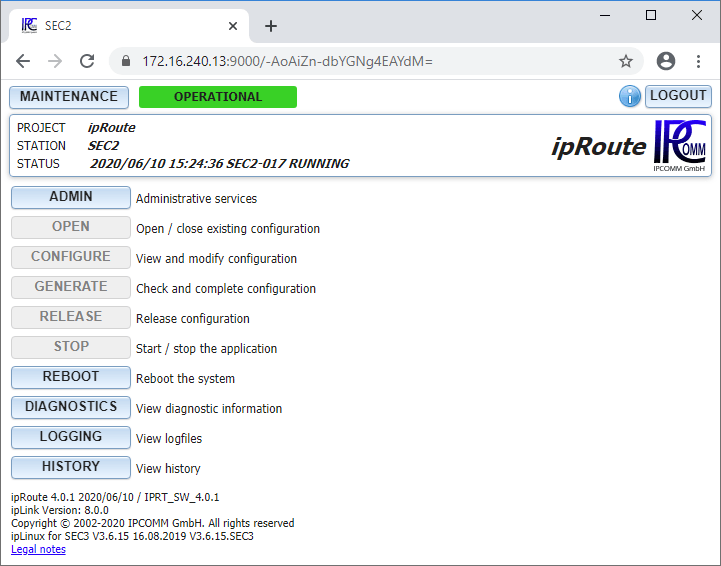
Task: Click the copyright IPCOMM GmbH line
Action: (153, 523)
